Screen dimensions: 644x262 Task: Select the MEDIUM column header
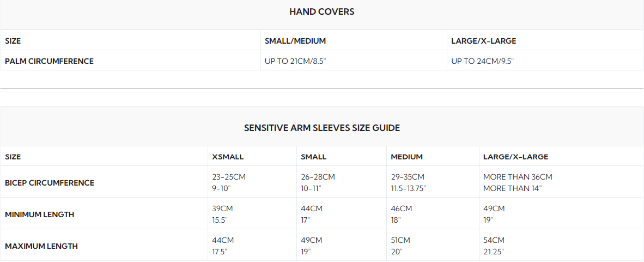(x=406, y=157)
